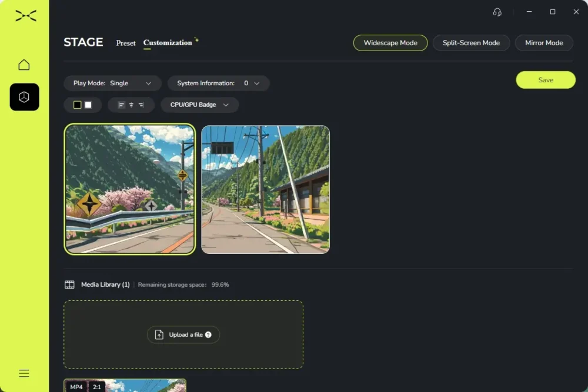
Task: Click the Media Library (1) label
Action: pos(105,284)
